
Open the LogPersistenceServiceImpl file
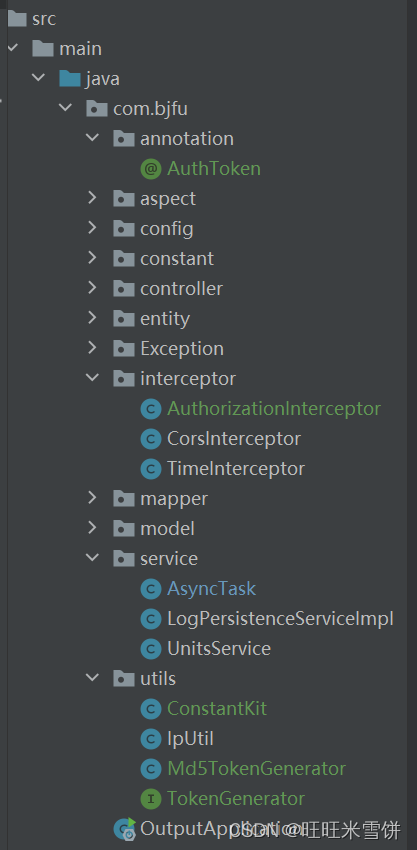(280, 619)
